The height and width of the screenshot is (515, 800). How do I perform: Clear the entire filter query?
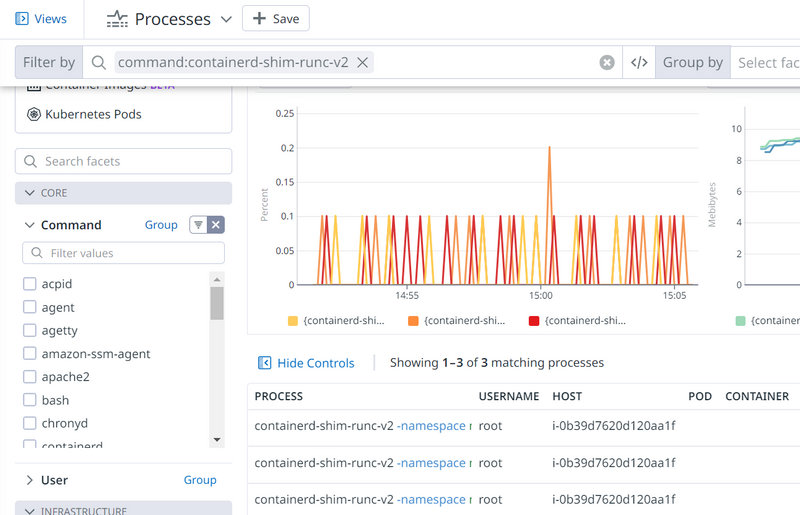coord(607,62)
